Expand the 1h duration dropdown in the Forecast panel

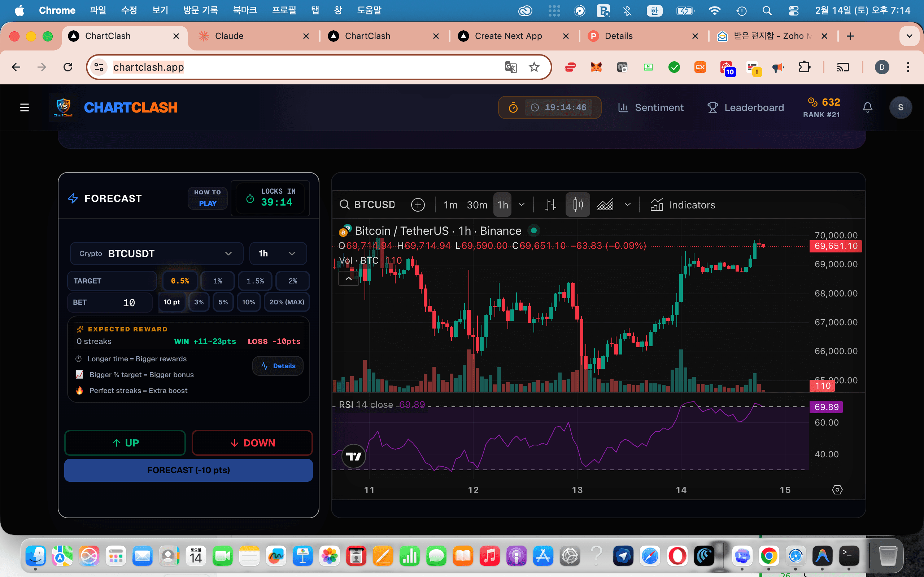pos(278,253)
